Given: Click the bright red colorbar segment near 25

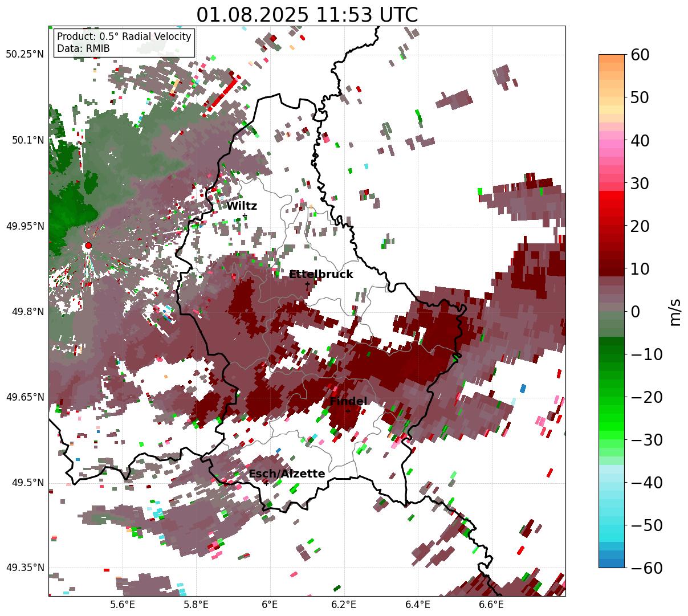Looking at the screenshot, I should click(612, 204).
